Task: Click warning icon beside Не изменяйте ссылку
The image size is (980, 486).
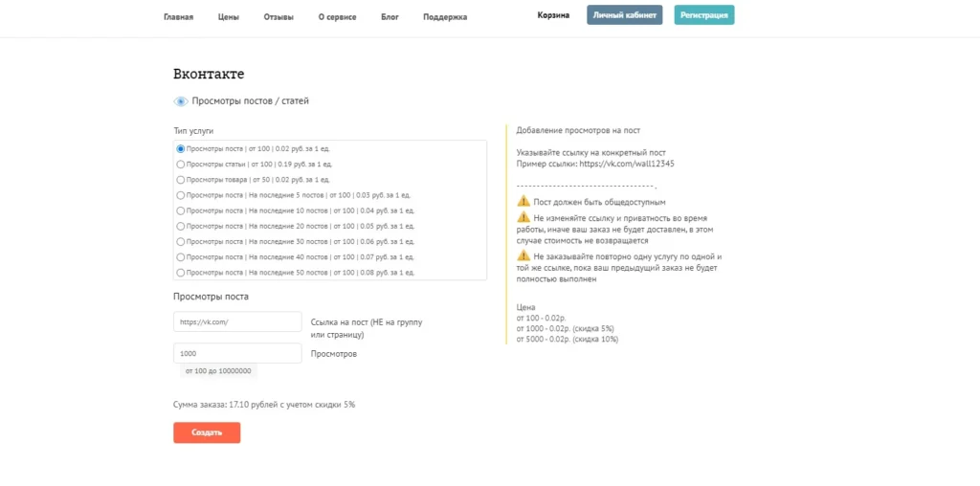Action: coord(523,217)
